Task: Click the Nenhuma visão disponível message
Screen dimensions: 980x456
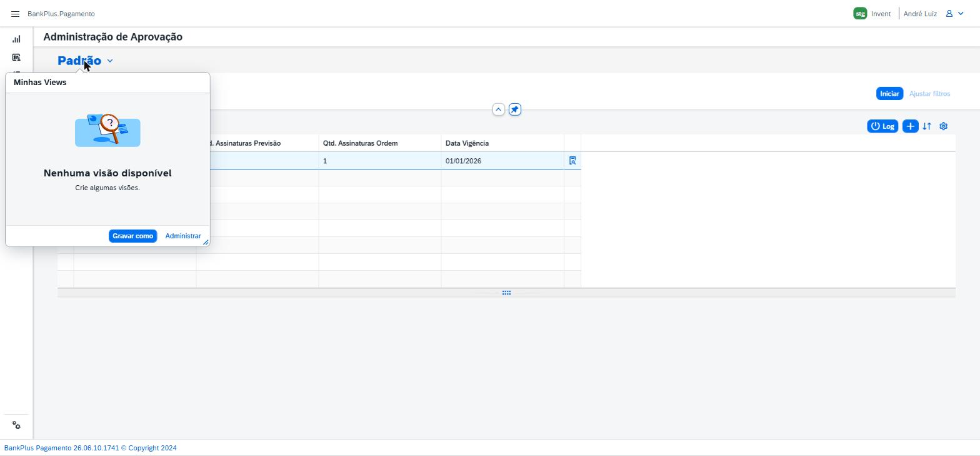Action: tap(107, 173)
